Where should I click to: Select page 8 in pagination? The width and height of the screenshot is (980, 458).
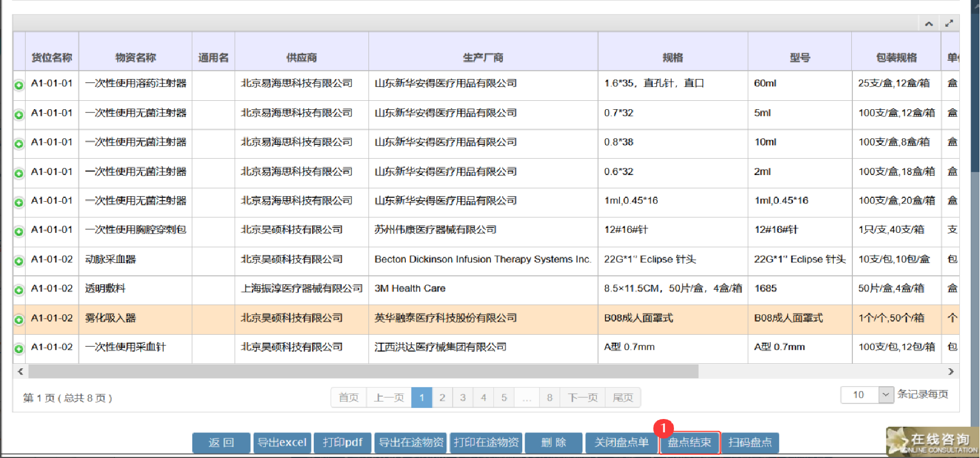click(x=550, y=398)
